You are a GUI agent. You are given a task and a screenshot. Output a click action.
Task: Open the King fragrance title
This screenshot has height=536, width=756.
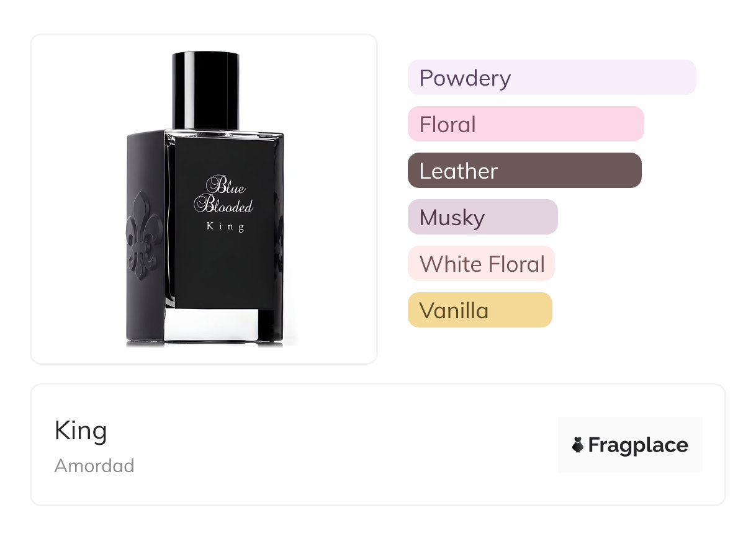(81, 431)
